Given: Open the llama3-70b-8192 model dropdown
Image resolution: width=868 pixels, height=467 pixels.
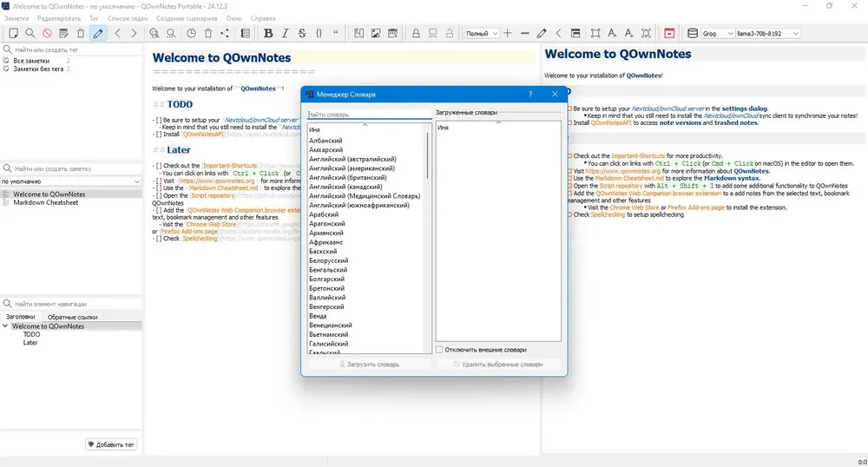Looking at the screenshot, I should tap(767, 33).
